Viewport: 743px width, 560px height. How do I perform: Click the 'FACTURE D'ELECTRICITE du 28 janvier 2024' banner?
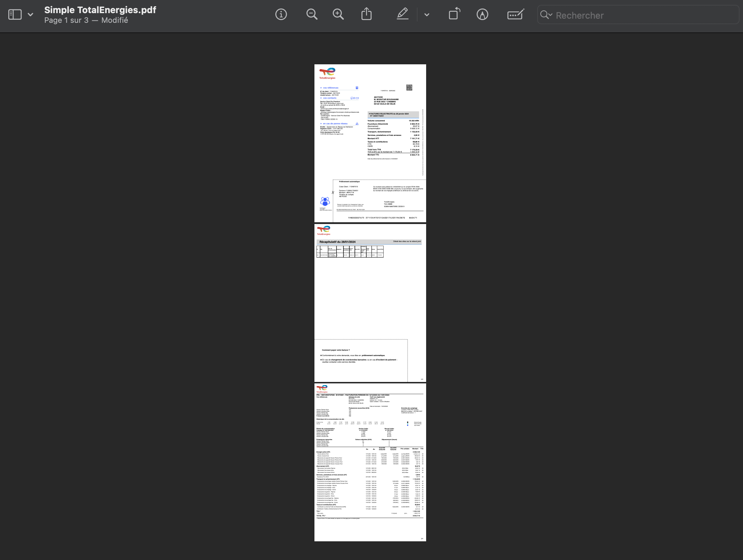393,115
